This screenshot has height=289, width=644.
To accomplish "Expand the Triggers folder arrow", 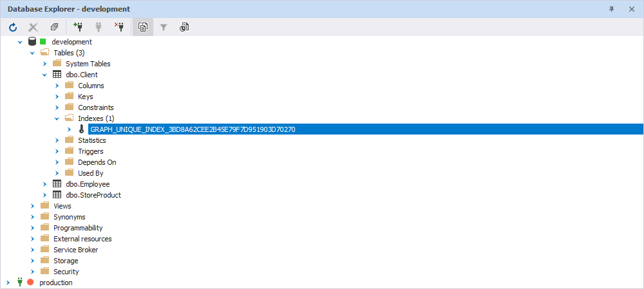I will coord(57,151).
